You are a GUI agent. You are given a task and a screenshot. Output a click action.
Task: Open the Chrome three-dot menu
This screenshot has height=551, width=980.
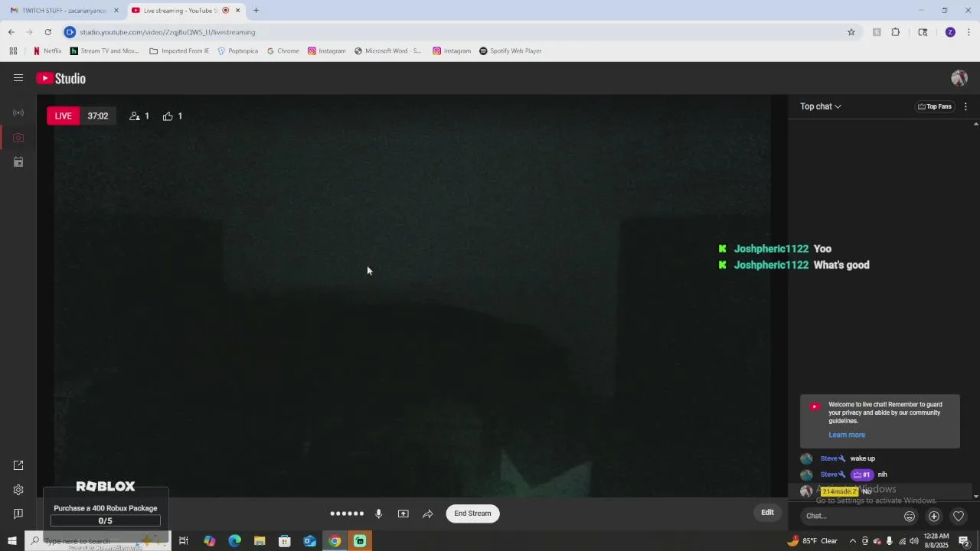click(x=969, y=32)
